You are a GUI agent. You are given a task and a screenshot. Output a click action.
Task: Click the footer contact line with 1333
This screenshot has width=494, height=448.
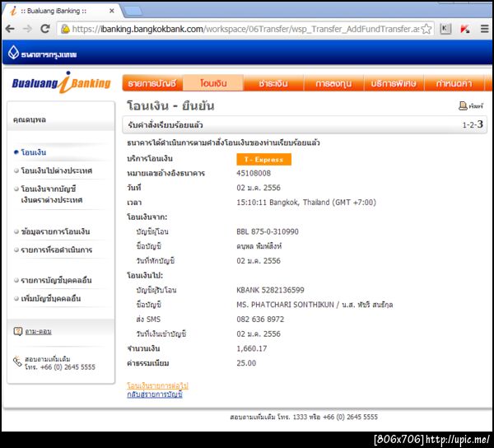(x=304, y=418)
